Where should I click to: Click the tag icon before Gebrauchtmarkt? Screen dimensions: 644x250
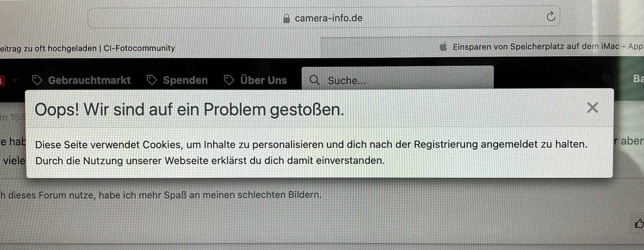click(x=37, y=80)
